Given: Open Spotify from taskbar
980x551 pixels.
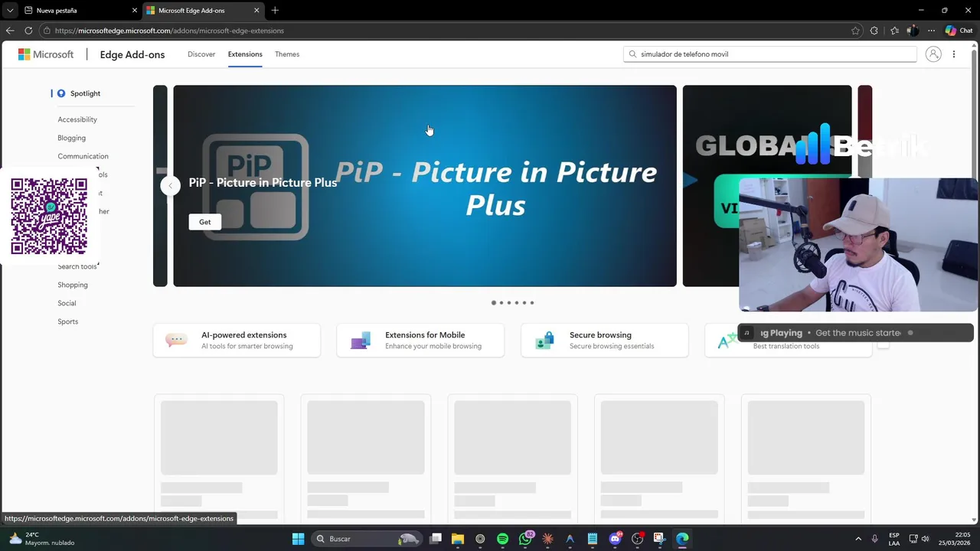Looking at the screenshot, I should (x=502, y=539).
